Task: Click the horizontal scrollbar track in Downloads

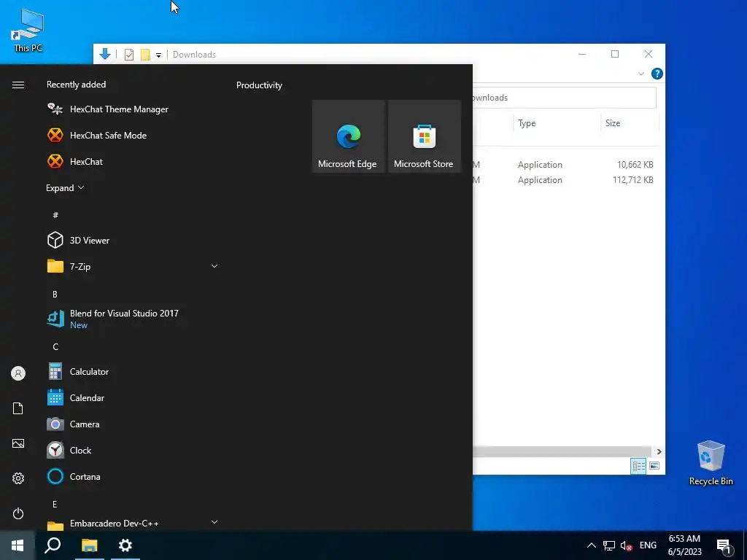Action: [562, 452]
